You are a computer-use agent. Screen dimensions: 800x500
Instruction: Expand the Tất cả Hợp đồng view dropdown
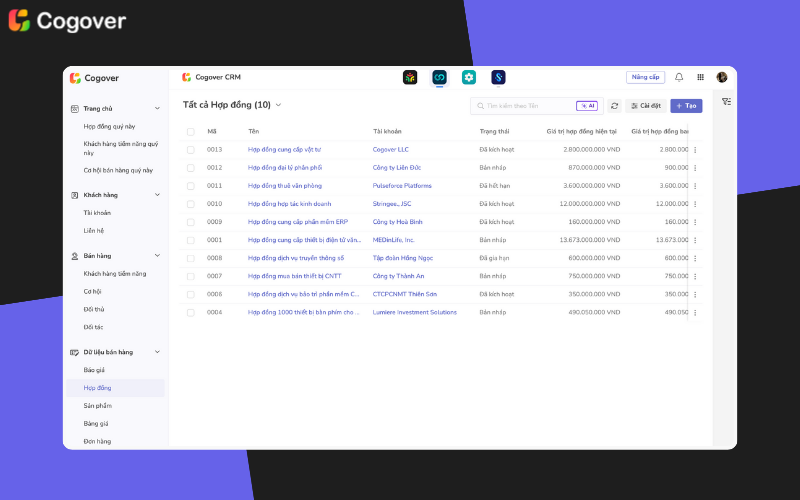278,105
